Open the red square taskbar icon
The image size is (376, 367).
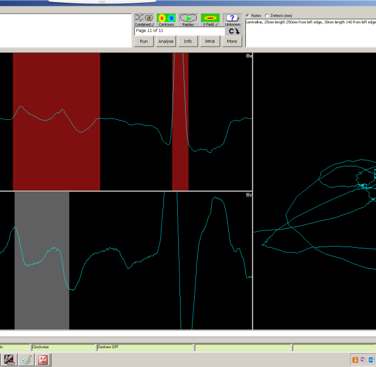43,360
